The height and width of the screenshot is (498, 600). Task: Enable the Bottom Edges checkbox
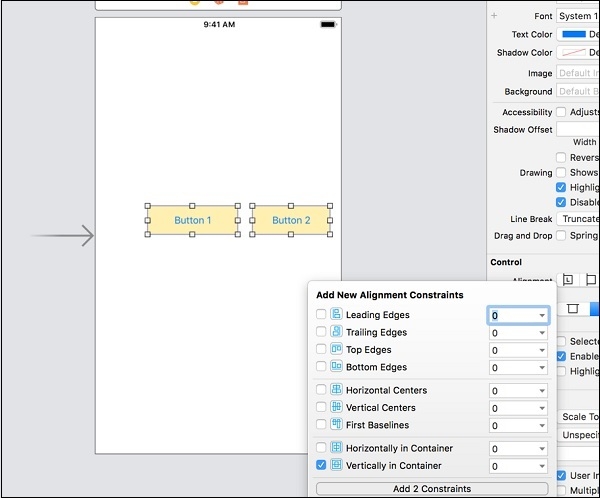click(x=321, y=366)
